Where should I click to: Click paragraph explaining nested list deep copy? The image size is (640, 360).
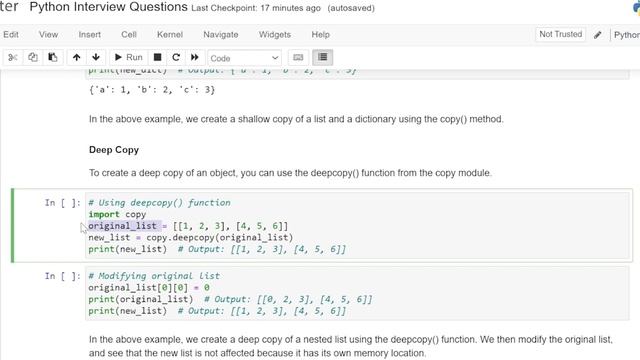coord(351,346)
